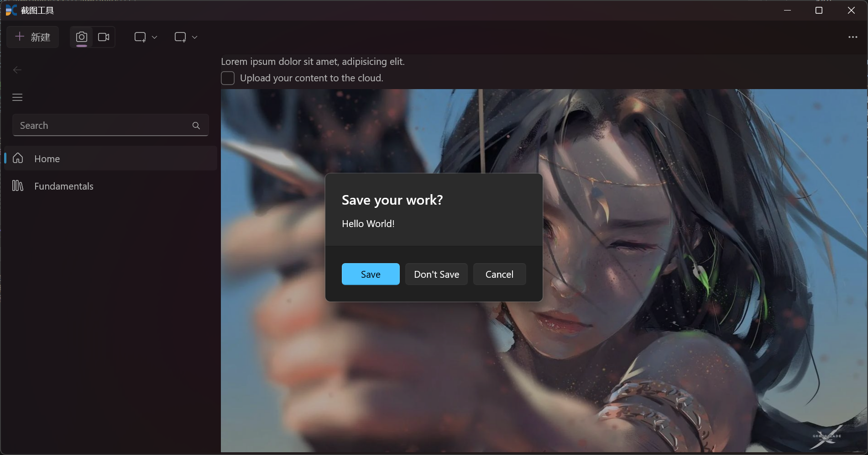Enable Upload your content to the cloud checkbox
The image size is (868, 455).
point(228,78)
